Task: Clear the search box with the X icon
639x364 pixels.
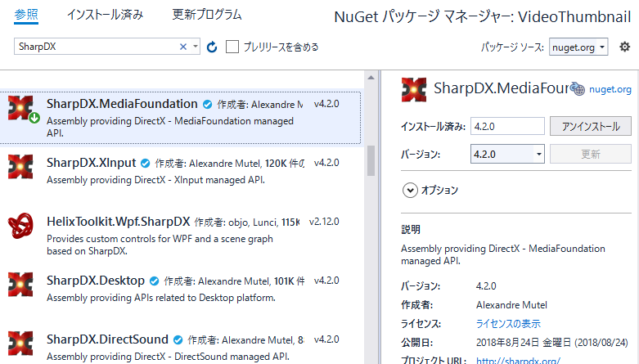Action: [183, 47]
